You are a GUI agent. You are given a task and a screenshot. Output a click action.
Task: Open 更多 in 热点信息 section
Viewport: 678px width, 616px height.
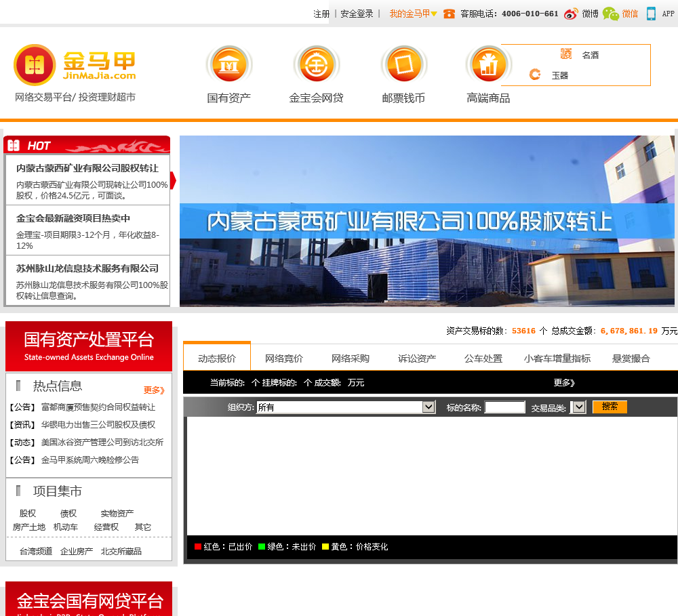[155, 390]
